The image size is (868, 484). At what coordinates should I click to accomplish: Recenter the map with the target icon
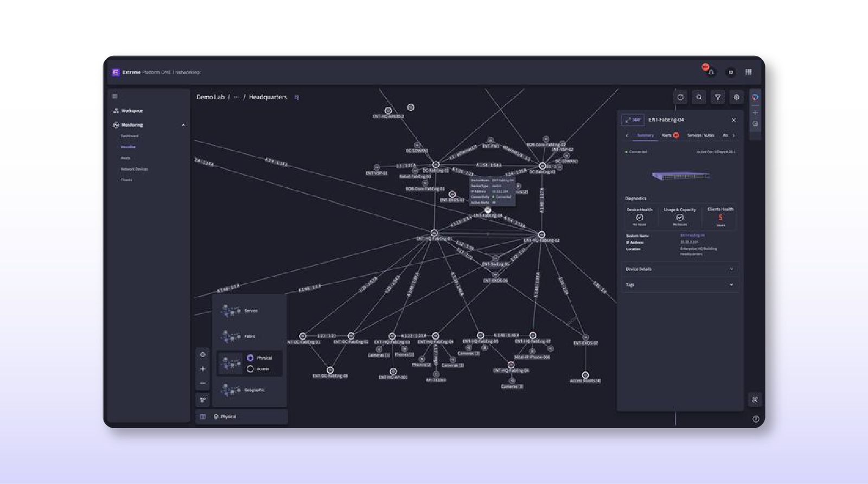click(x=203, y=354)
